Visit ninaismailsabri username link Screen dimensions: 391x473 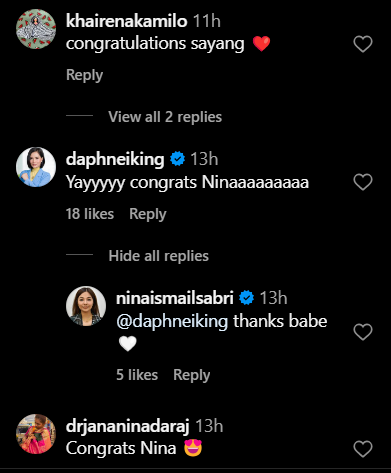[x=175, y=298]
